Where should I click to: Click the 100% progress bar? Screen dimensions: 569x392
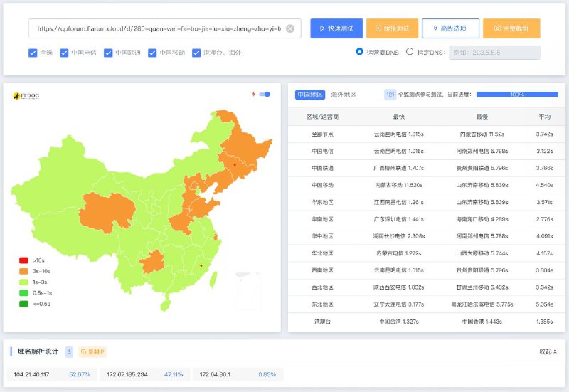(x=517, y=95)
